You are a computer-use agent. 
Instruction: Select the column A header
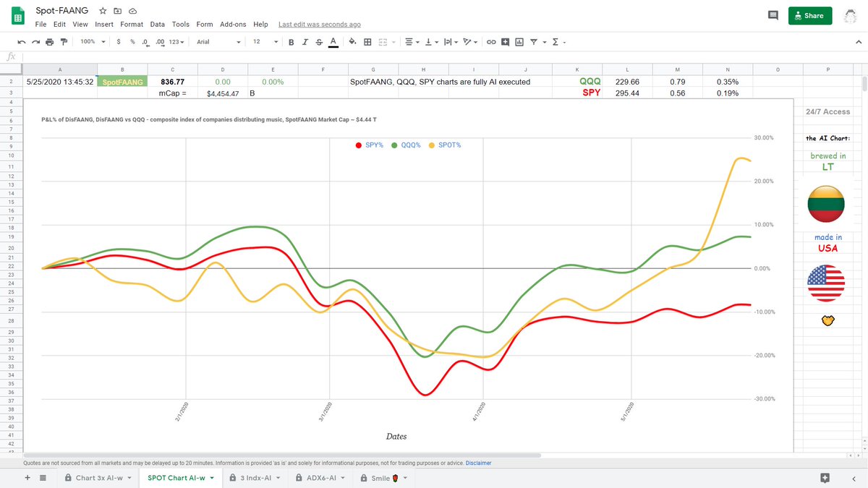pos(59,69)
